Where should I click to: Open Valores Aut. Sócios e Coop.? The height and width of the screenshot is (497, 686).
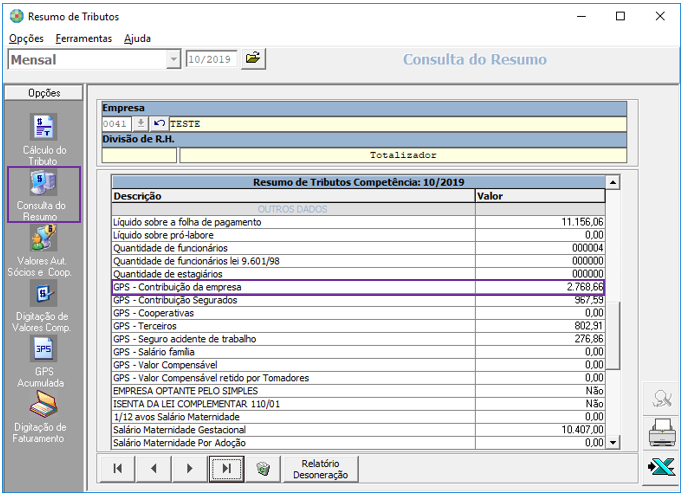pyautogui.click(x=40, y=252)
